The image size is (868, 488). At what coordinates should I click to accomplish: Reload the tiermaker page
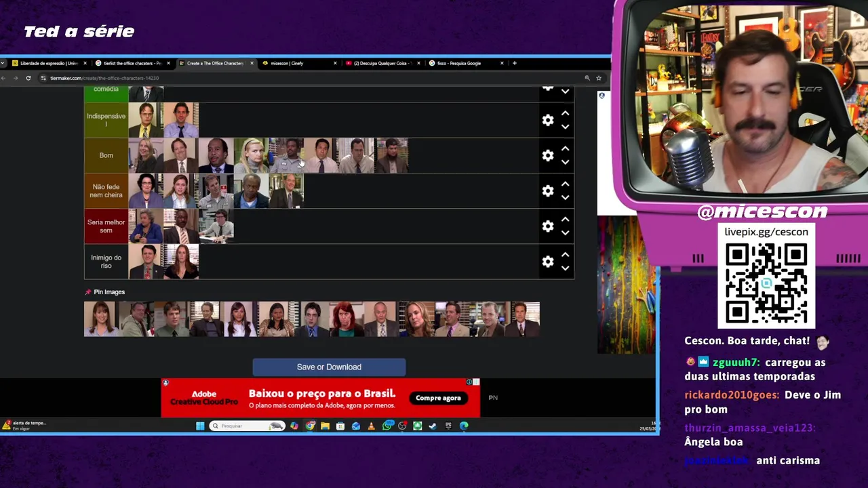point(28,78)
